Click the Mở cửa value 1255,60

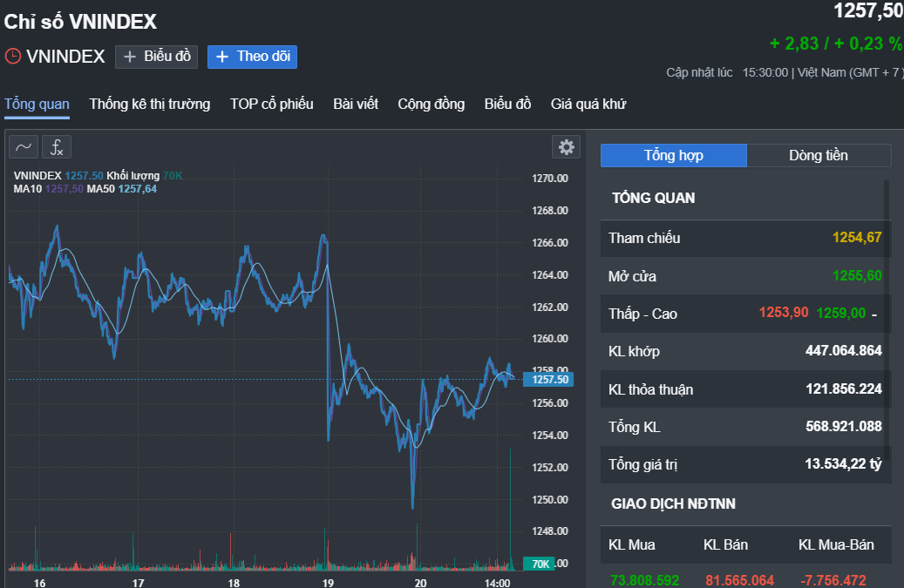(857, 276)
